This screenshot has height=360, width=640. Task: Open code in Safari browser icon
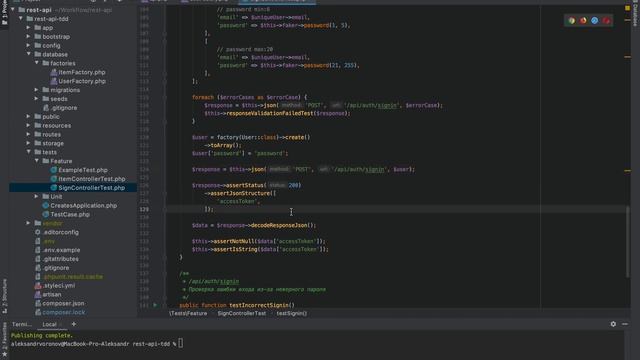tap(595, 20)
